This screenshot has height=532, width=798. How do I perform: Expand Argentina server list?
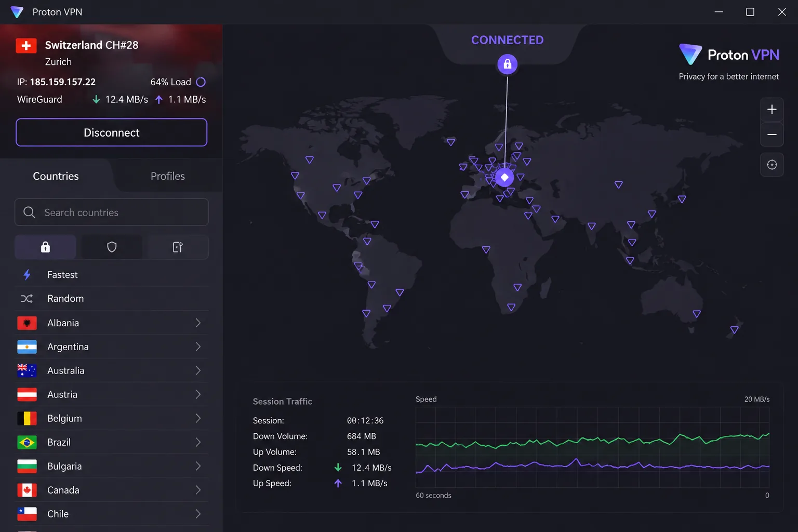pos(198,347)
